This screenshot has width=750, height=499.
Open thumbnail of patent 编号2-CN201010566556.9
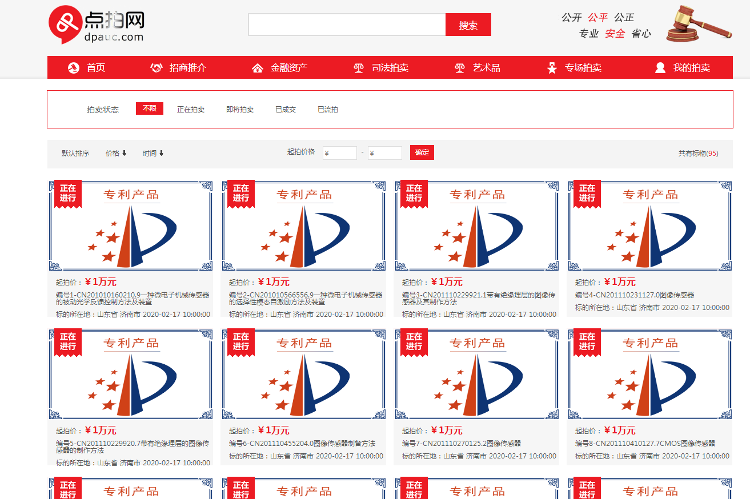(304, 226)
